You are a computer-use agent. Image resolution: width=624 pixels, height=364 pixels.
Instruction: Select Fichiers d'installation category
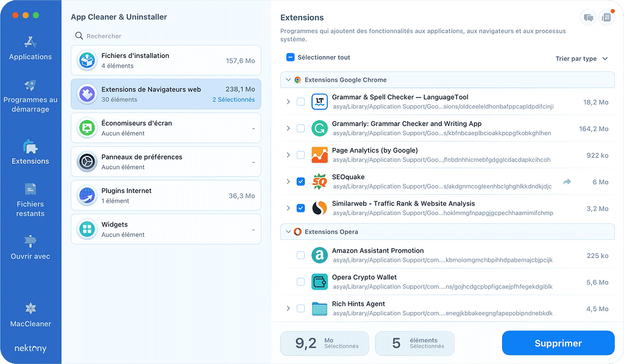tap(166, 60)
